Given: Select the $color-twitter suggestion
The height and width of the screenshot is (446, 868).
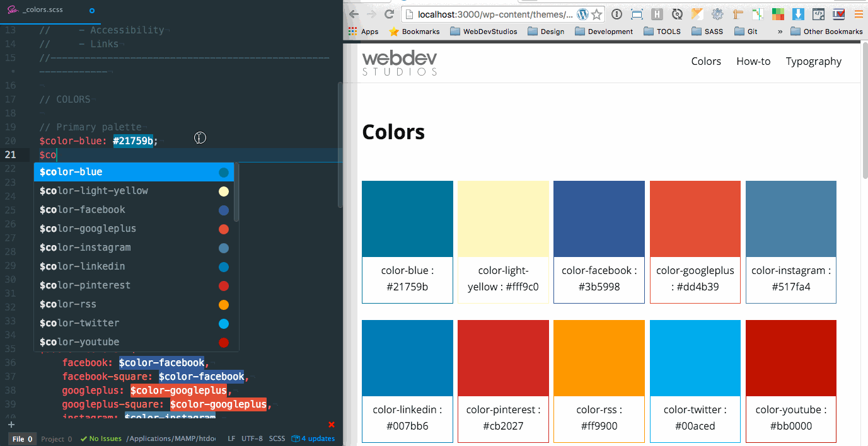Looking at the screenshot, I should click(x=134, y=323).
